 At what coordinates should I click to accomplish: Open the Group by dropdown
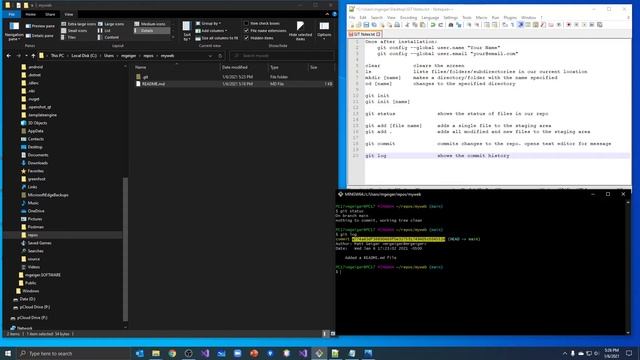209,23
